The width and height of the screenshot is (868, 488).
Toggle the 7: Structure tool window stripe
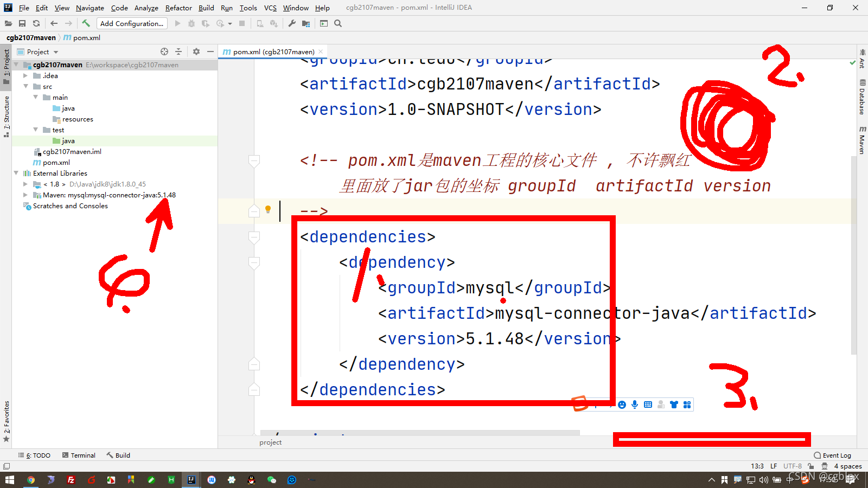pos(7,117)
